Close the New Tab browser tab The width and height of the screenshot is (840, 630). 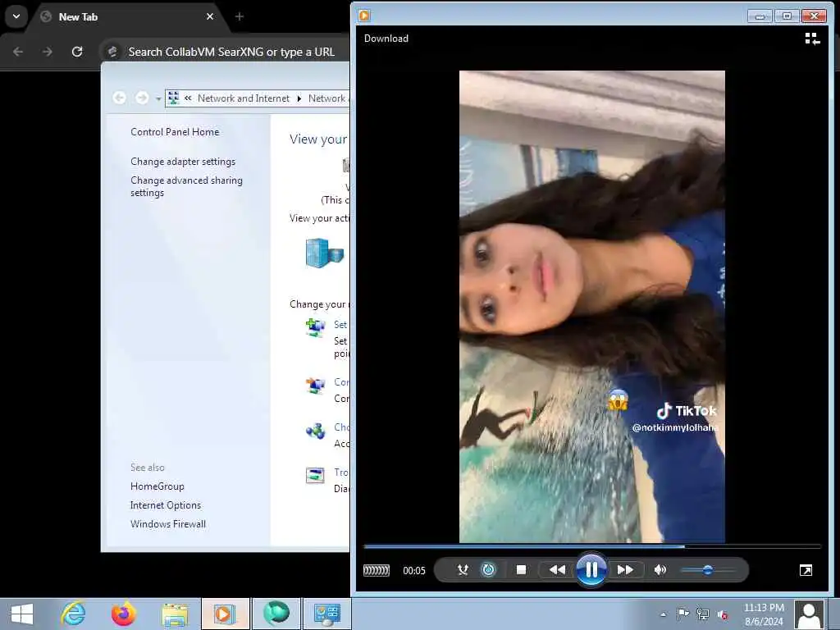click(210, 16)
